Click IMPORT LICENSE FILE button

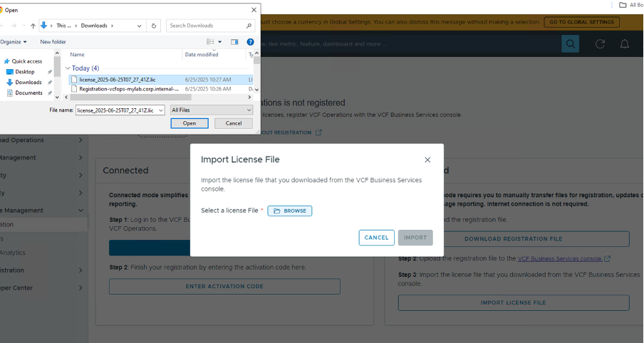(x=514, y=302)
